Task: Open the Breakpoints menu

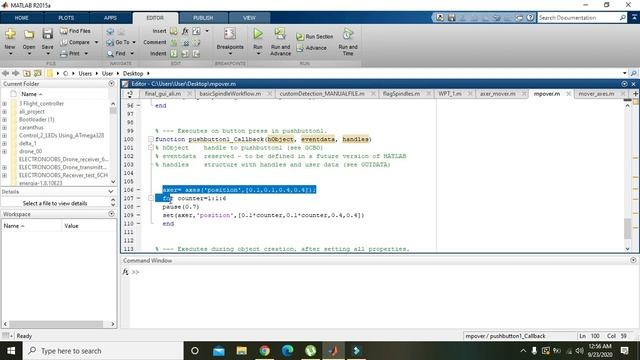Action: pos(230,41)
